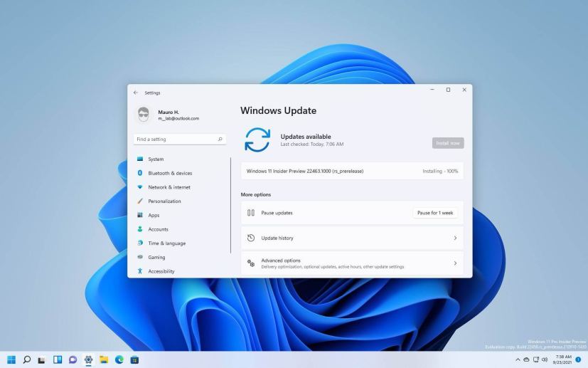
Task: Click the Windows Start button
Action: click(x=11, y=360)
